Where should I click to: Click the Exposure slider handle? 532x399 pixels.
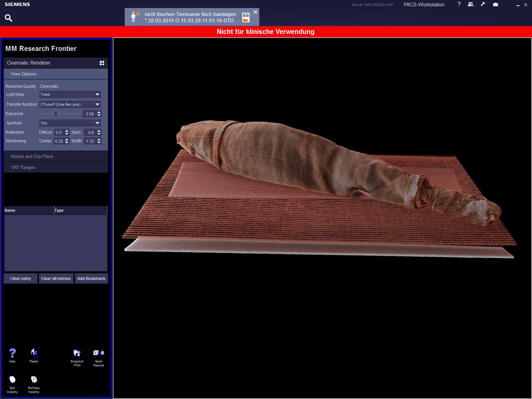coord(56,114)
